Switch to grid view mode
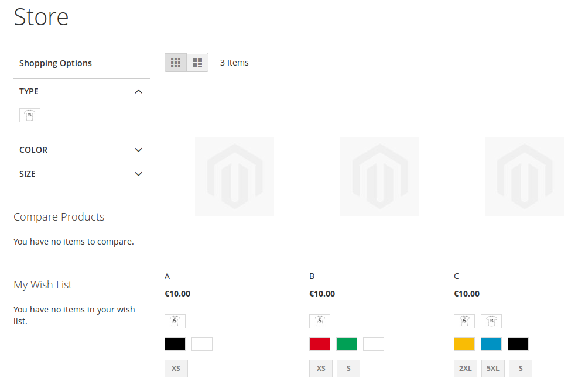Image resolution: width=585 pixels, height=392 pixels. [176, 63]
